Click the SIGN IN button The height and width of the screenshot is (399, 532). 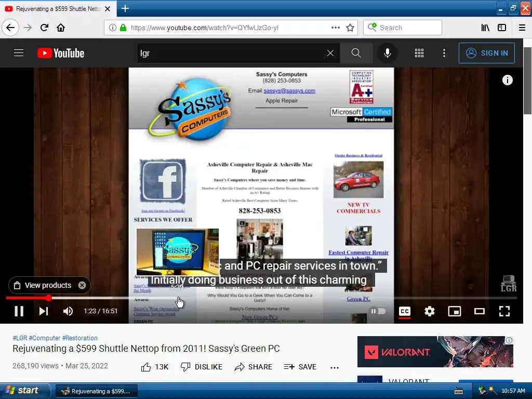click(x=487, y=53)
